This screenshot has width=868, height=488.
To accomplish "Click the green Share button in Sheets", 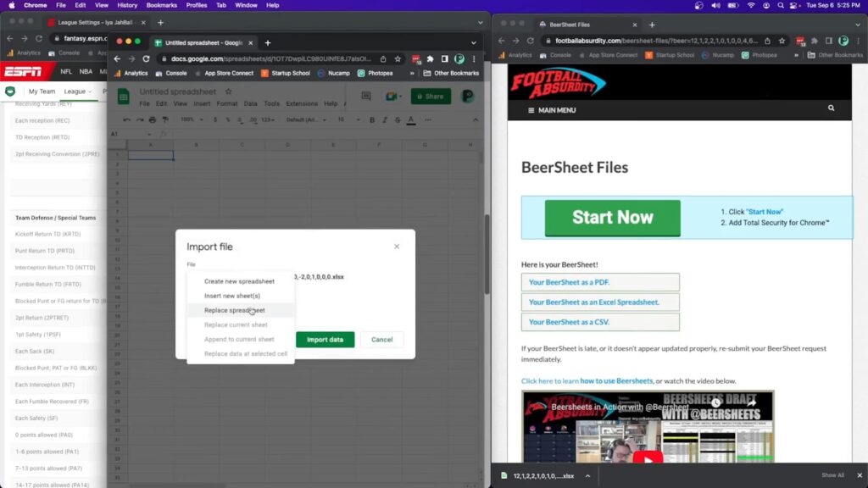I will click(x=431, y=97).
